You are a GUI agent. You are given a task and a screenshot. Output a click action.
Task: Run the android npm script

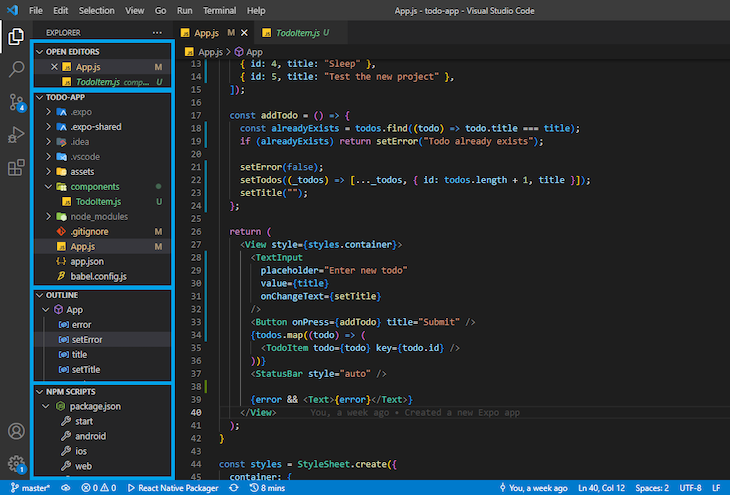pos(102,436)
